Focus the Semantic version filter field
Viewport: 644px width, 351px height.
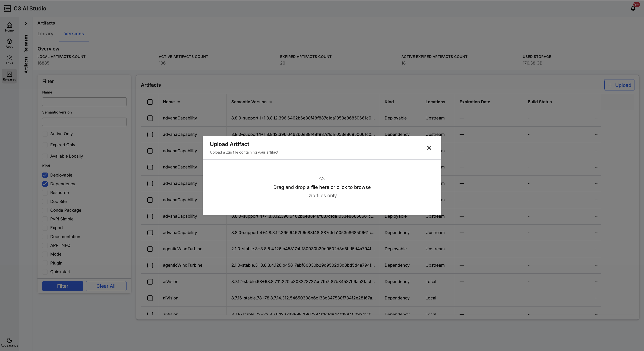tap(84, 122)
